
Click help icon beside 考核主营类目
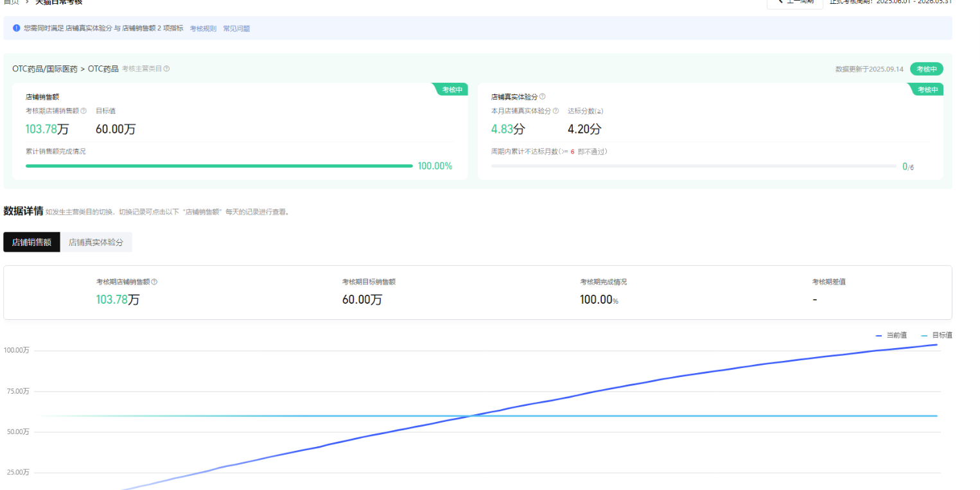[167, 69]
